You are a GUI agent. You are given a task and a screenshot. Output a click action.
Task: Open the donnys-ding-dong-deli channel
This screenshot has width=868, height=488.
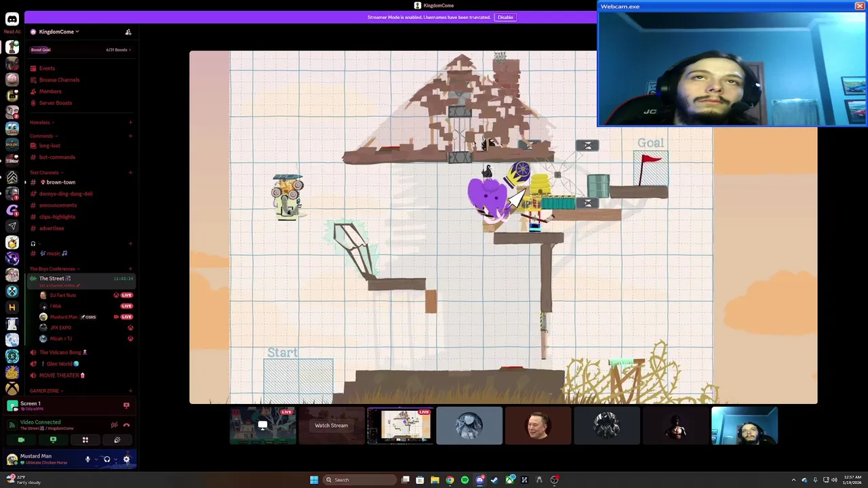click(66, 194)
